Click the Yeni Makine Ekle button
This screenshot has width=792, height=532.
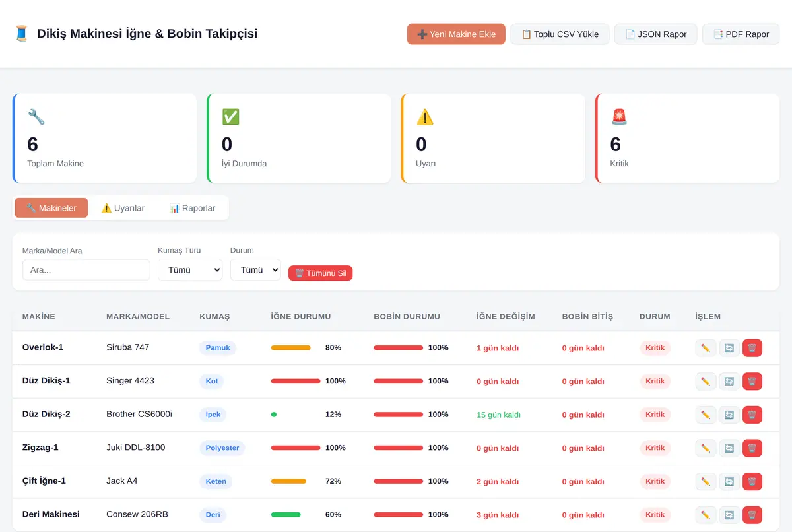456,34
